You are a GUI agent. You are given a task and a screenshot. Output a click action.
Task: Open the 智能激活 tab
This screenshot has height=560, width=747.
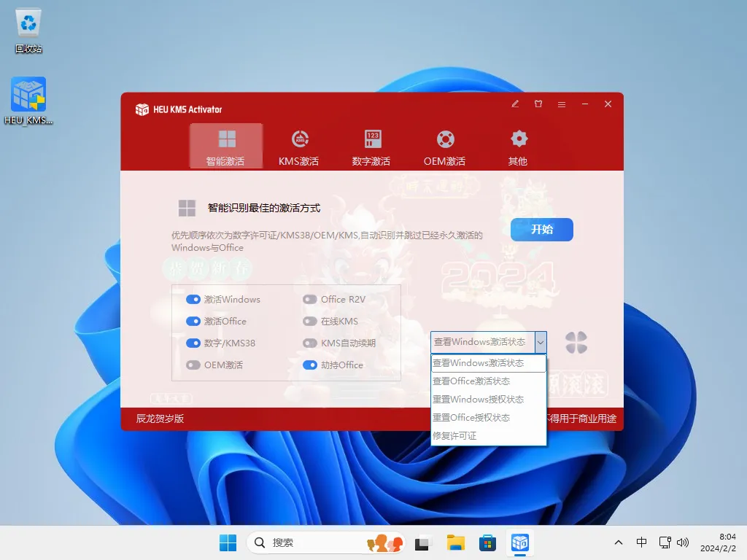coord(226,146)
